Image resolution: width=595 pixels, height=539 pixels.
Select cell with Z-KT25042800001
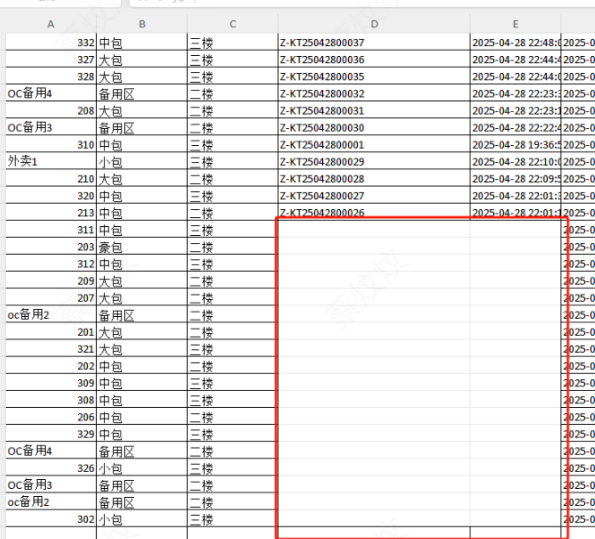(x=374, y=145)
